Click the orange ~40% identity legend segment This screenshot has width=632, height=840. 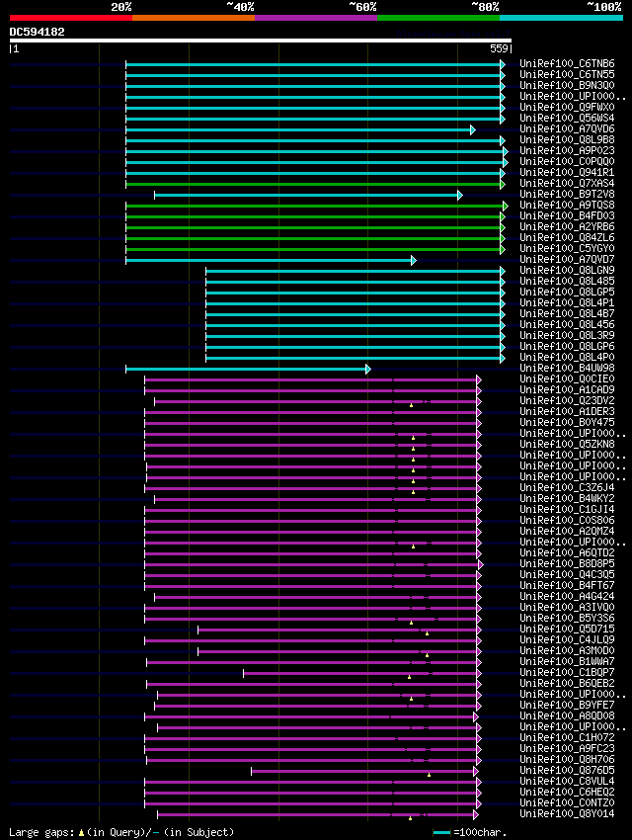[x=194, y=18]
